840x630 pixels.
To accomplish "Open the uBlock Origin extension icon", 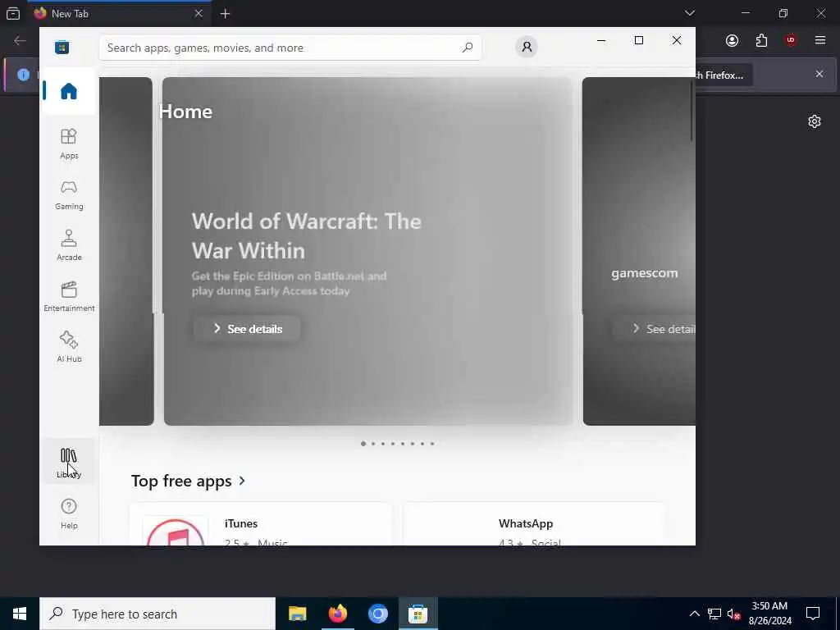I will [791, 41].
